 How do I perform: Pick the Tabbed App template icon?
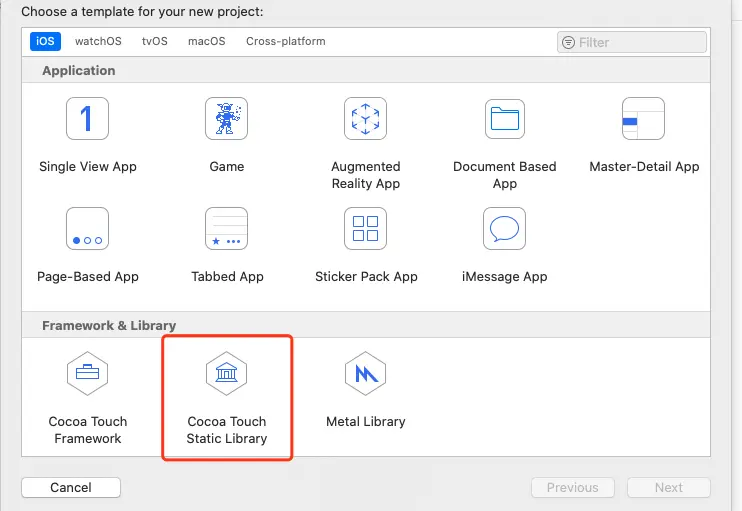226,229
